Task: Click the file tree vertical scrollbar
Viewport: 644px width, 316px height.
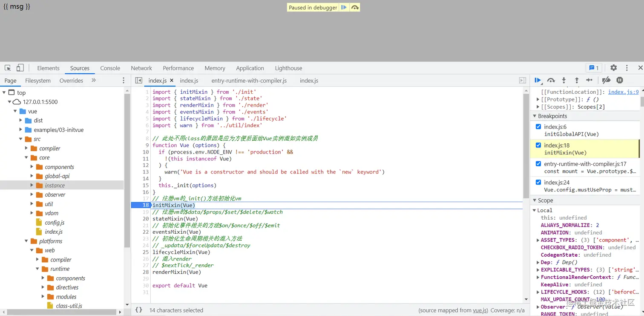Action: click(127, 171)
